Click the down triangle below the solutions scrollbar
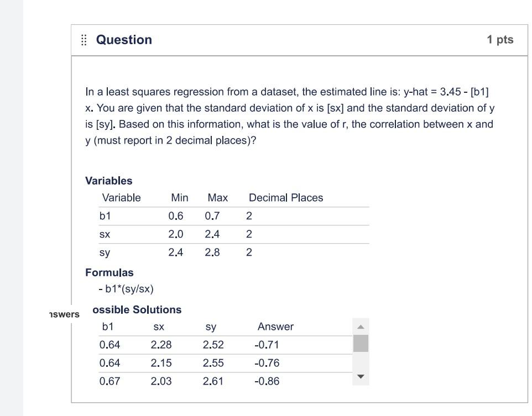This screenshot has height=416, width=532. click(x=362, y=377)
